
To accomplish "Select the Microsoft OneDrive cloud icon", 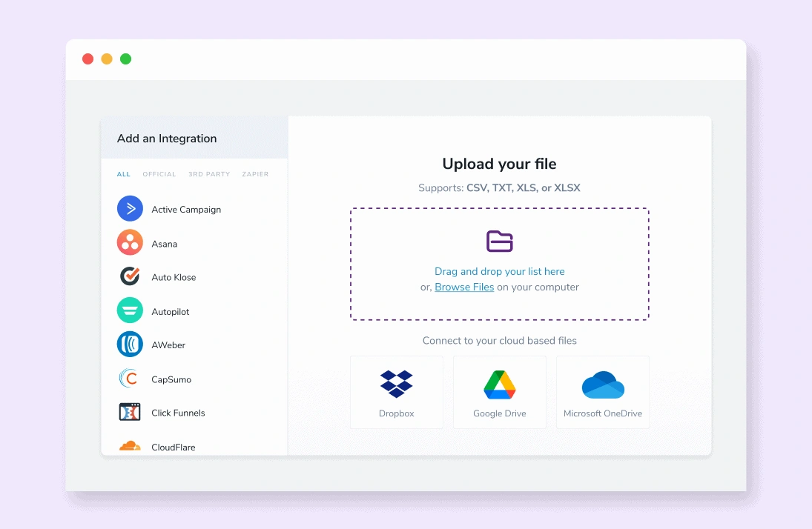I will [x=602, y=384].
